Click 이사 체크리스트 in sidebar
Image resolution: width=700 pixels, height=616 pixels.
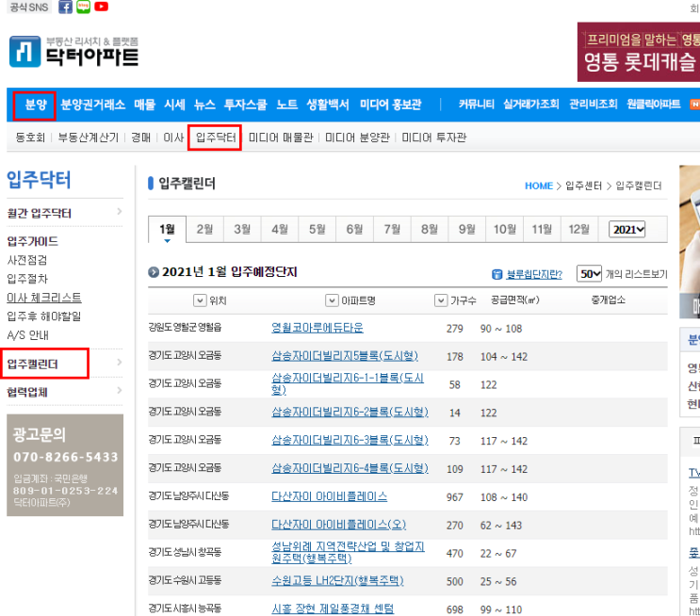(44, 298)
